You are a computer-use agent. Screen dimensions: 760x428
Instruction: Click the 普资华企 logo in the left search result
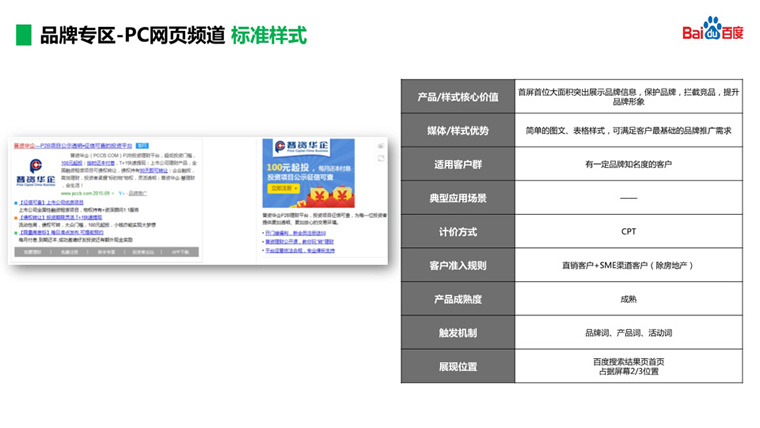pyautogui.click(x=35, y=173)
